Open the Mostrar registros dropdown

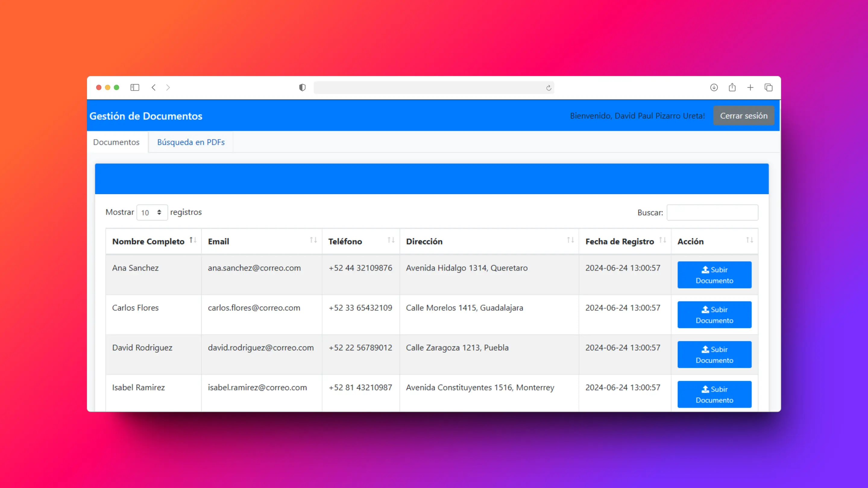point(152,212)
